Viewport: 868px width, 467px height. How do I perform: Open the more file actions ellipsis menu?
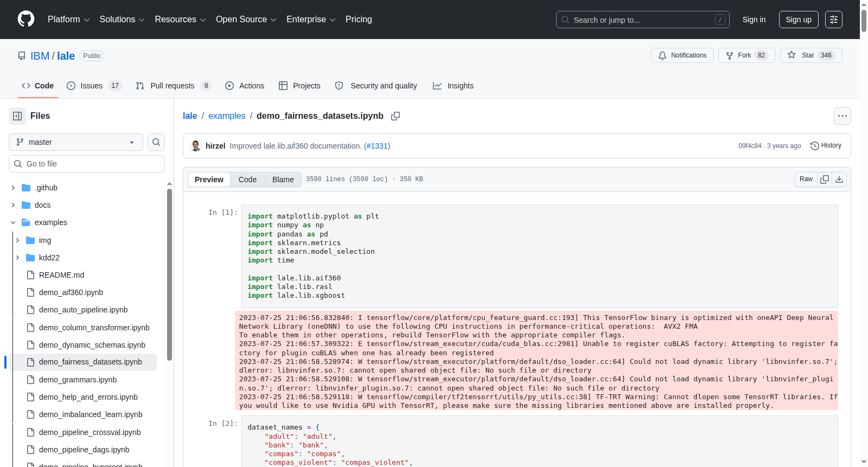click(x=843, y=116)
